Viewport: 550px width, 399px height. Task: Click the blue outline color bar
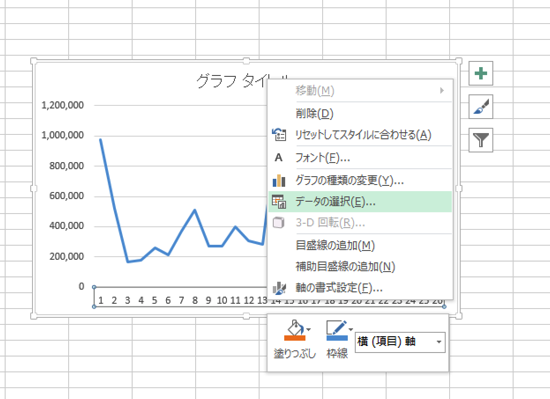click(337, 338)
